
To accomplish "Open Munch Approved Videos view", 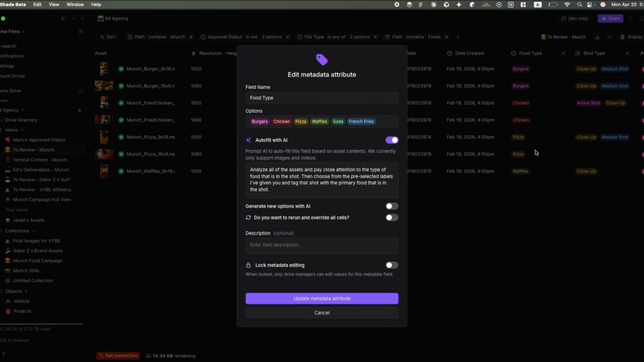I will 39,140.
